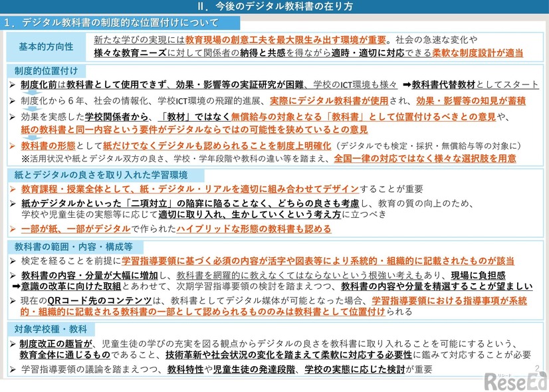The image size is (549, 392).
Task: Click heading 紙とデジタルの良さを取り入れた学習環境
Action: [x=101, y=175]
